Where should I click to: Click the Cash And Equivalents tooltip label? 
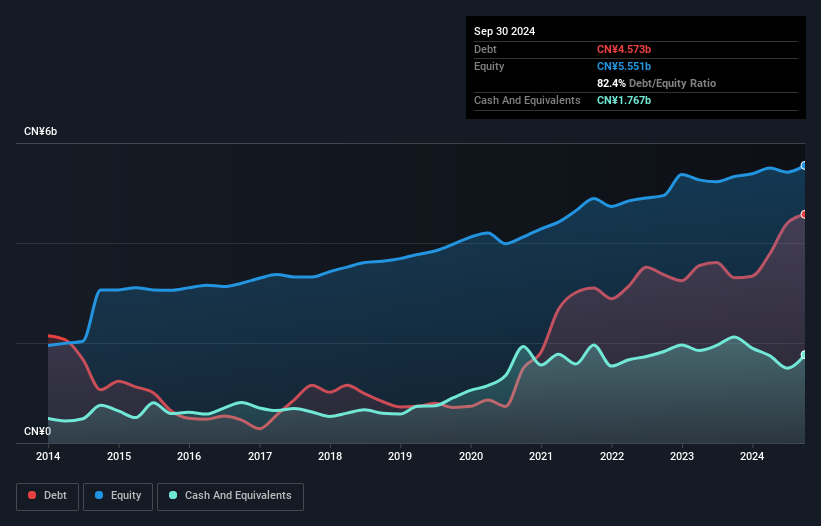click(x=527, y=100)
